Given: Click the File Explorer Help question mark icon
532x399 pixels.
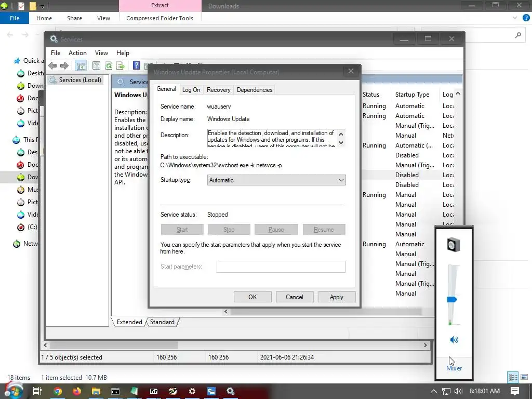Looking at the screenshot, I should click(x=526, y=18).
